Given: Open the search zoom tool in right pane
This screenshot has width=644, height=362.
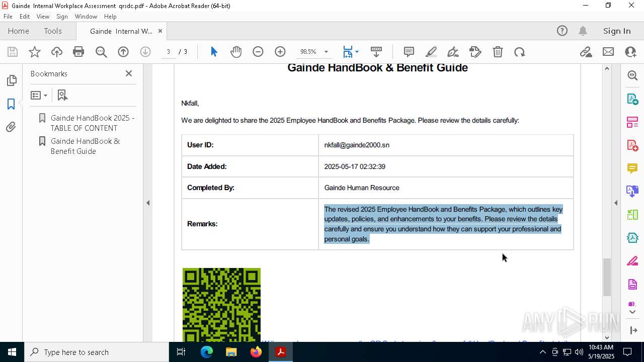Looking at the screenshot, I should click(632, 75).
